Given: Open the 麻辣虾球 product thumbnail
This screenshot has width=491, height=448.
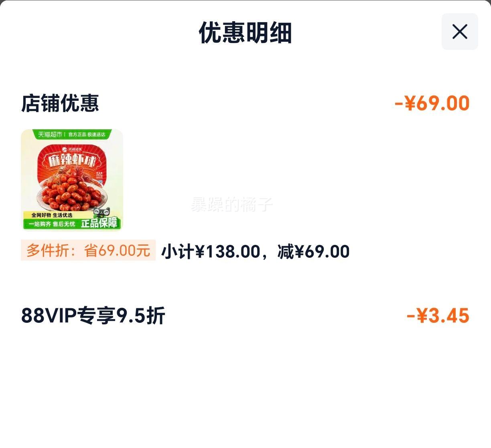Looking at the screenshot, I should tap(72, 180).
